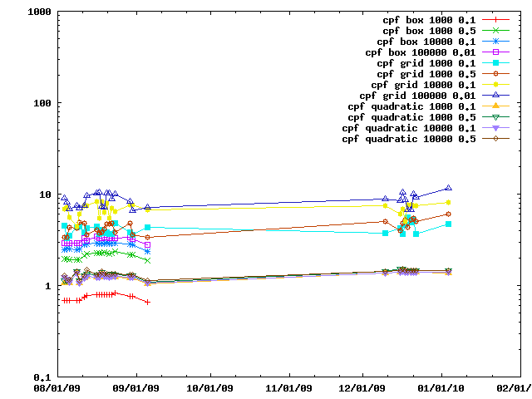Screen dimensions: 532x399
Task: Click the last blue triangle data point
Action: 449,188
